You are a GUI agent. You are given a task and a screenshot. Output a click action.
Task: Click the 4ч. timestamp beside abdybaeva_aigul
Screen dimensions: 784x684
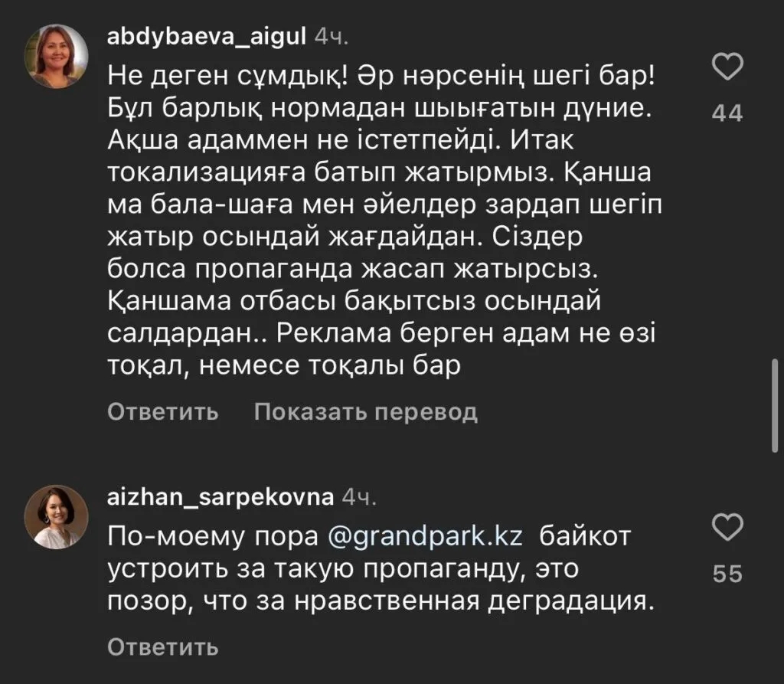333,37
